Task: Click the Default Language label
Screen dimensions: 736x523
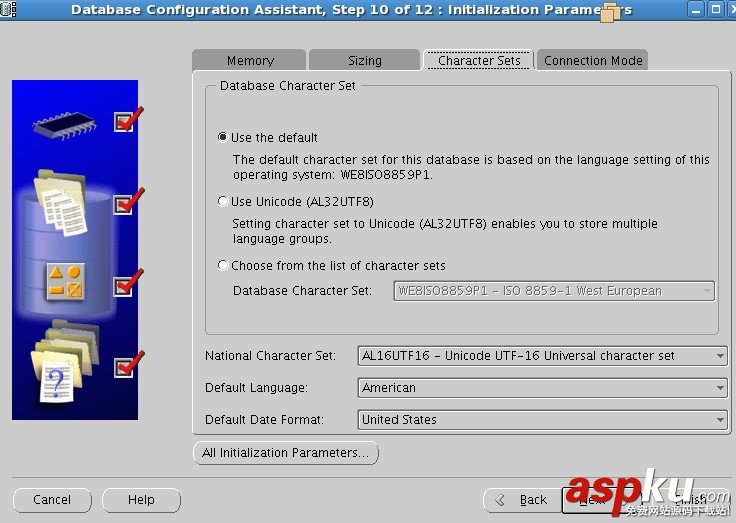Action: 256,388
